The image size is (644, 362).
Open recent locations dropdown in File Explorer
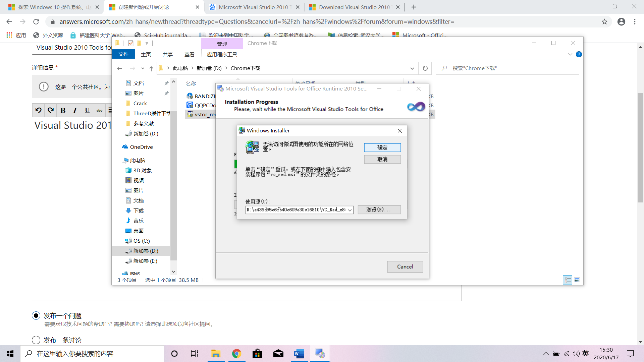point(143,68)
